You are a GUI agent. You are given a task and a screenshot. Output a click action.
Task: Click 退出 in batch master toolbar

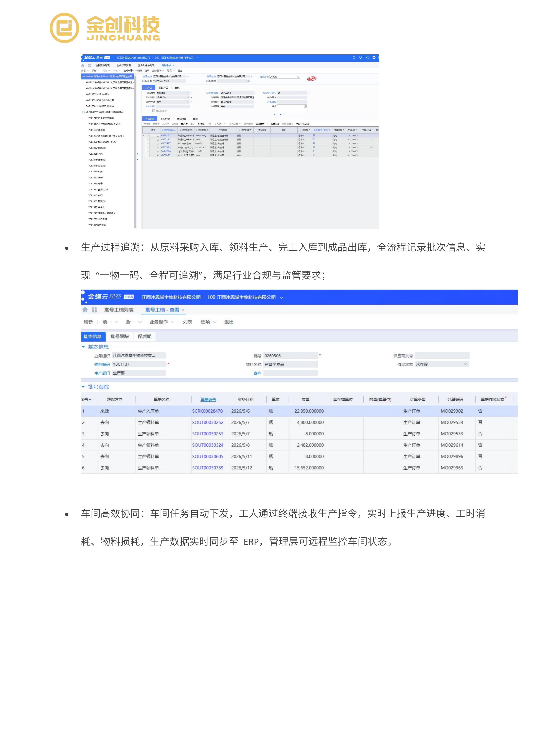(229, 322)
